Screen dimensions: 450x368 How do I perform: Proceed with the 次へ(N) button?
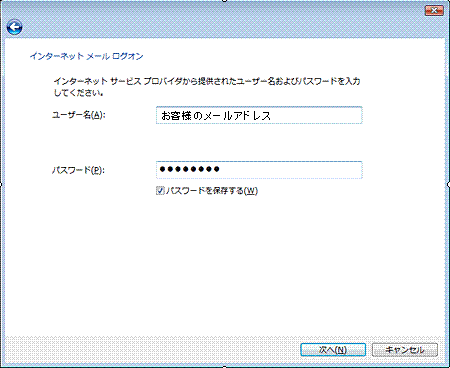(333, 350)
